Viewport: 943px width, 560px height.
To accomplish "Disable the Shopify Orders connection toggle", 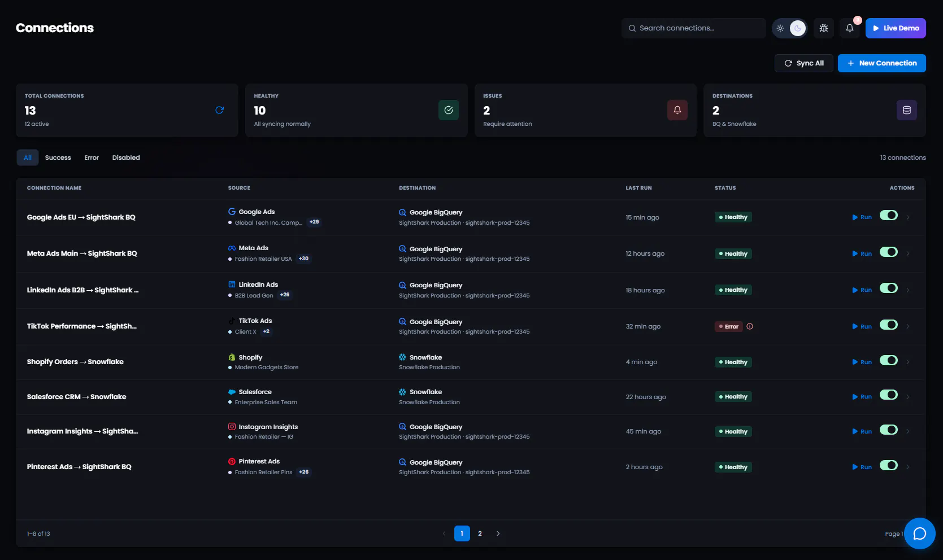I will [889, 360].
